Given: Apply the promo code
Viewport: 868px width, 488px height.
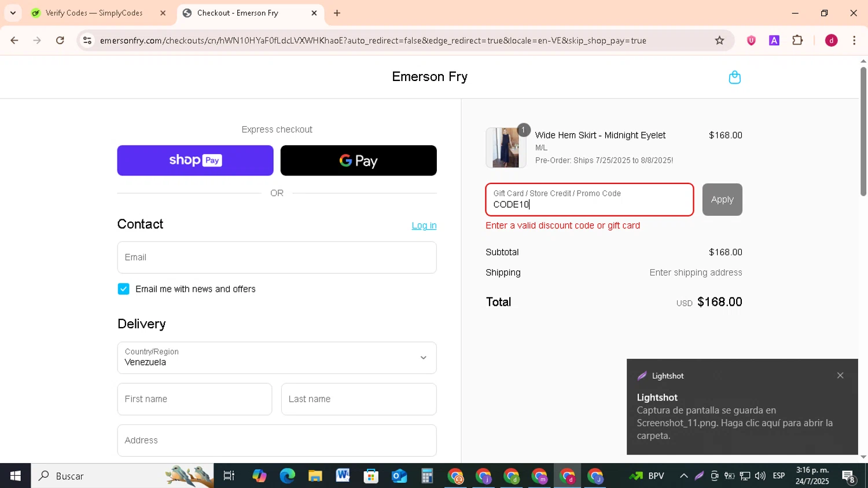Looking at the screenshot, I should [722, 200].
